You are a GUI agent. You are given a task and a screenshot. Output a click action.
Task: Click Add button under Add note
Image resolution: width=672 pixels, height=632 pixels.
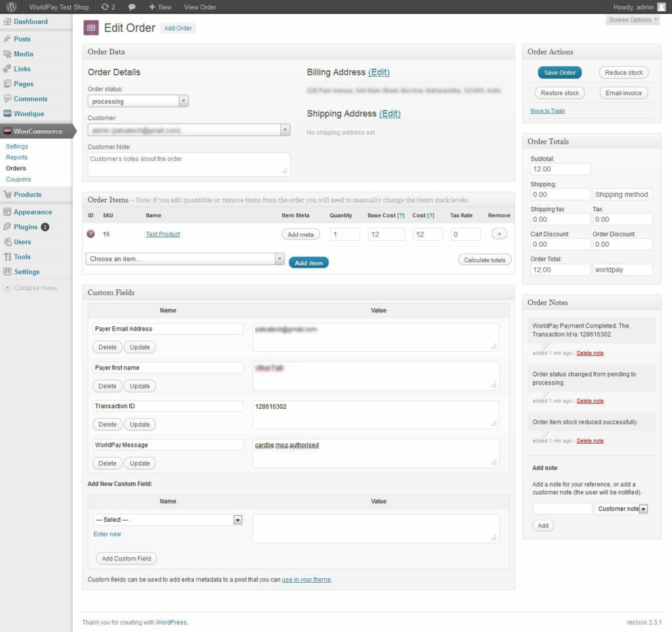(543, 525)
